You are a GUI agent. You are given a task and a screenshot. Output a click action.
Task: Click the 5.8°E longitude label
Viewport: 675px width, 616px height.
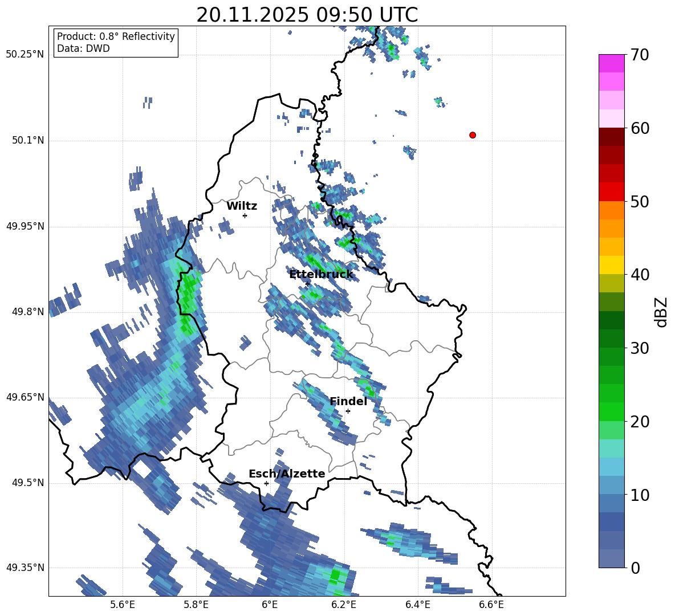tap(196, 605)
